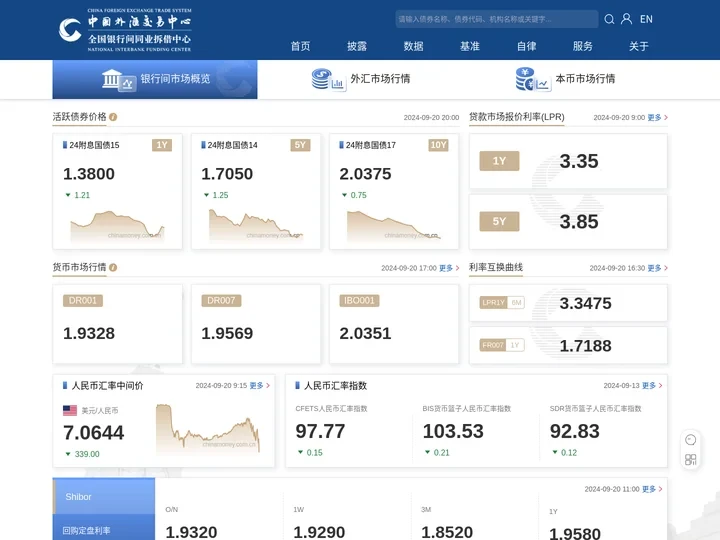
Task: Switch site language to EN
Action: tap(646, 19)
